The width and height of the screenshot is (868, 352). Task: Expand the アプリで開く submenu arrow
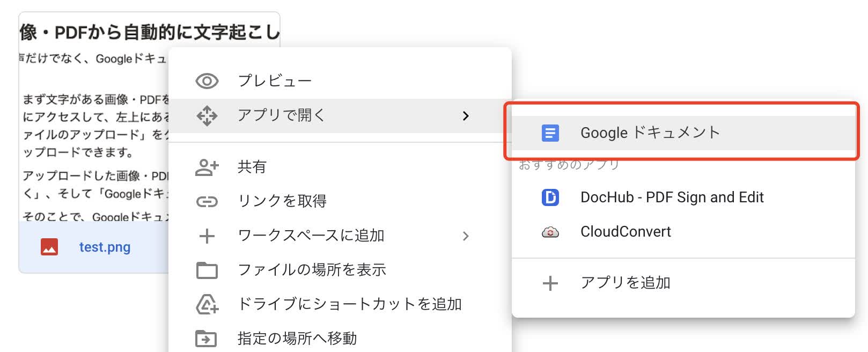click(466, 115)
